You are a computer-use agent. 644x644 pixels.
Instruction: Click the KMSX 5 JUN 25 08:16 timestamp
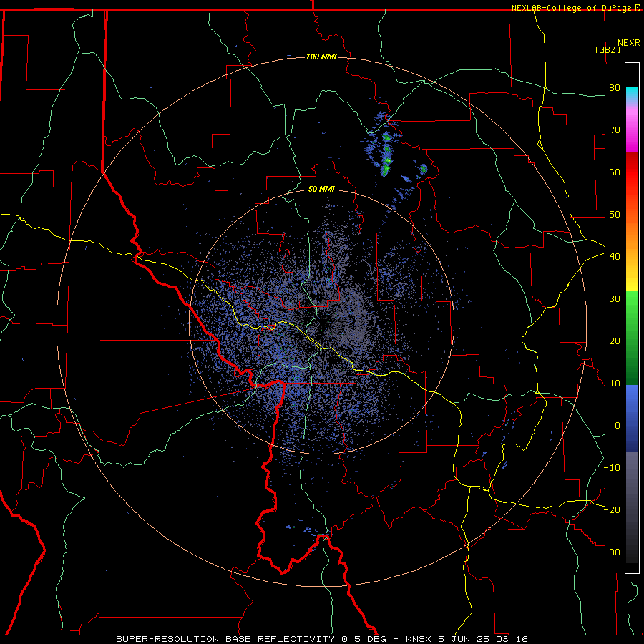[466, 639]
